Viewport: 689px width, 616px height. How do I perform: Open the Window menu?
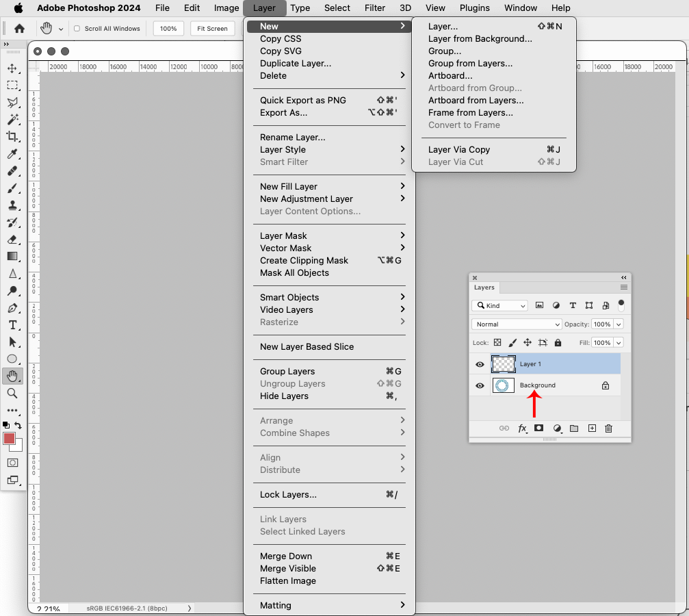click(520, 8)
